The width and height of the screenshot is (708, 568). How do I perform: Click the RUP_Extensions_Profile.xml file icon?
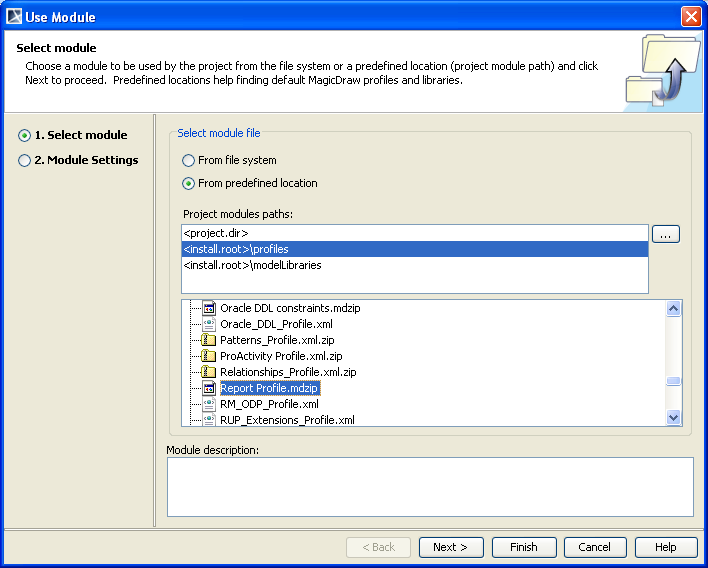pos(209,420)
